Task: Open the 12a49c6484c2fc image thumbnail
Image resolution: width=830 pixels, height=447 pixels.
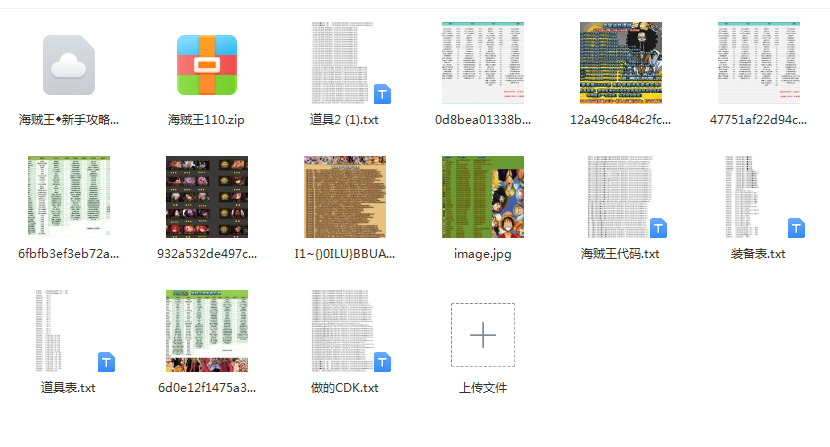Action: [621, 63]
